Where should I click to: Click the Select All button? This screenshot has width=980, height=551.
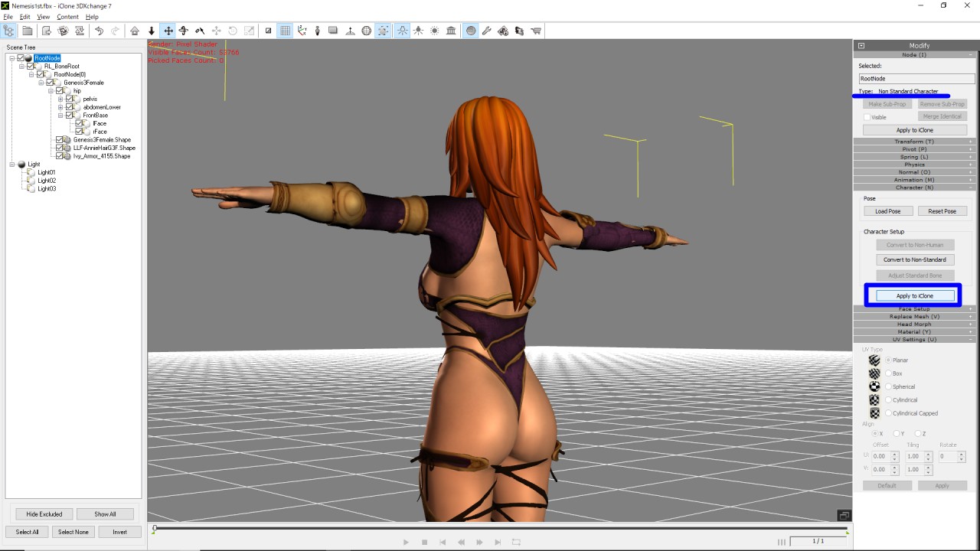28,532
